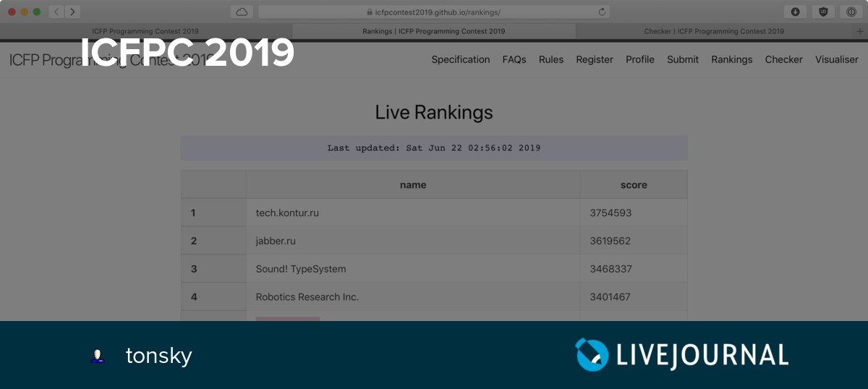Show Safari downloads arrow icon

click(795, 12)
